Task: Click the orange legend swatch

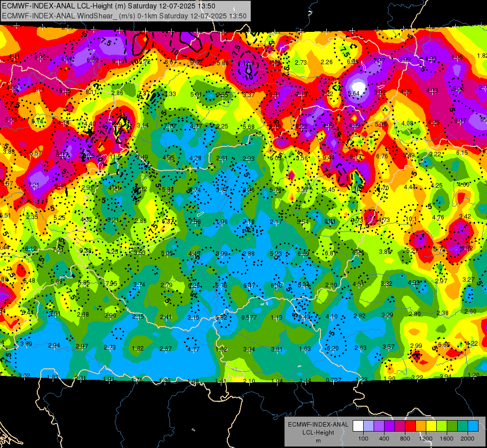Action: point(421,426)
